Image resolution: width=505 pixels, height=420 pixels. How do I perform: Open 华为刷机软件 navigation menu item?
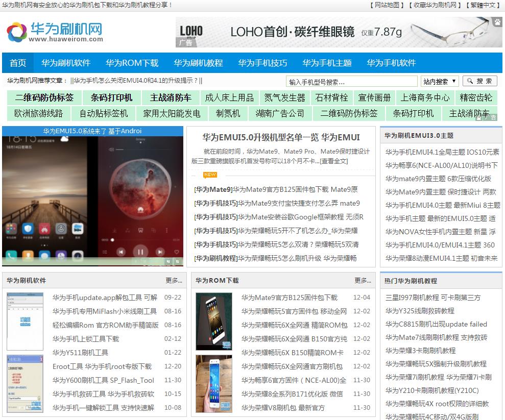tap(66, 63)
